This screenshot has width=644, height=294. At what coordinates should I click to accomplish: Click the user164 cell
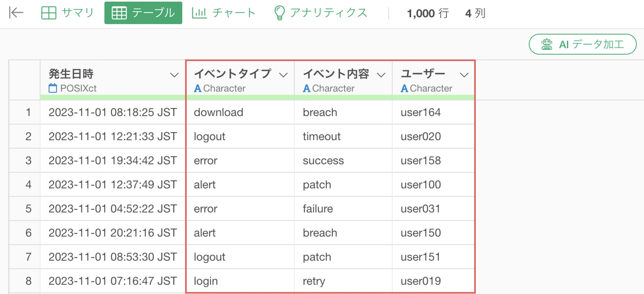tap(421, 112)
